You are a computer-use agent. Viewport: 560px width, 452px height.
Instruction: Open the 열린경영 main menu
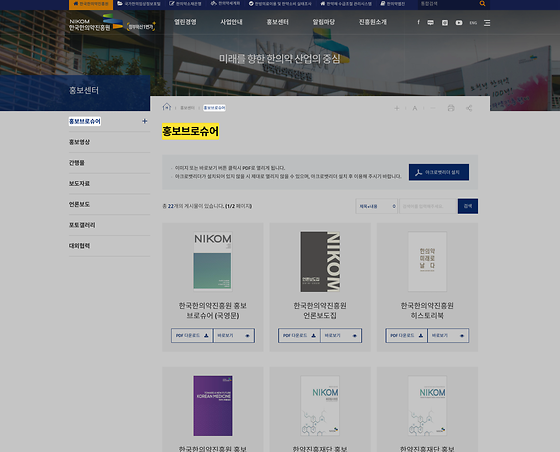(185, 22)
